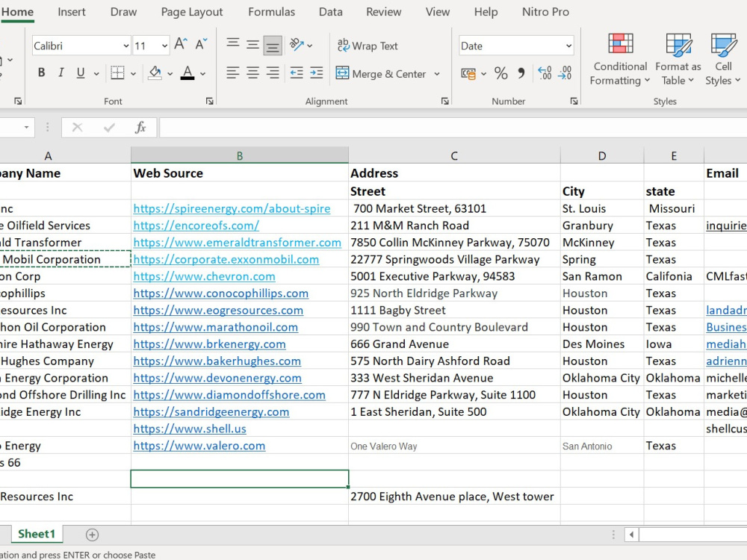747x560 pixels.
Task: Open Font Color dropdown arrow
Action: click(x=203, y=73)
